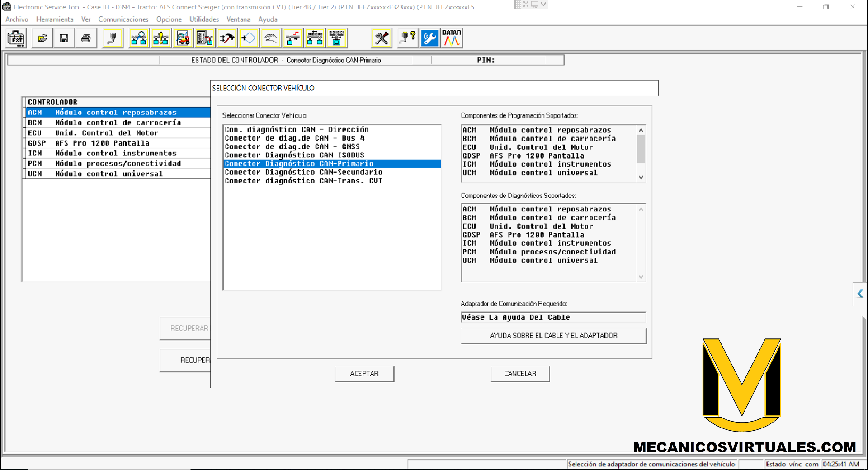Viewport: 868px width, 470px height.
Task: Open the vehicle checklist report icon
Action: tap(183, 38)
